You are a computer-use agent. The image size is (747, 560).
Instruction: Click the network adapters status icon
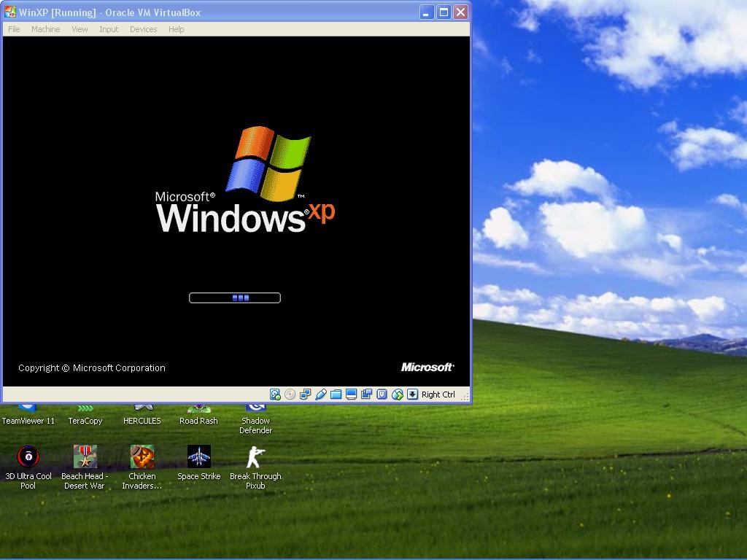click(x=306, y=394)
